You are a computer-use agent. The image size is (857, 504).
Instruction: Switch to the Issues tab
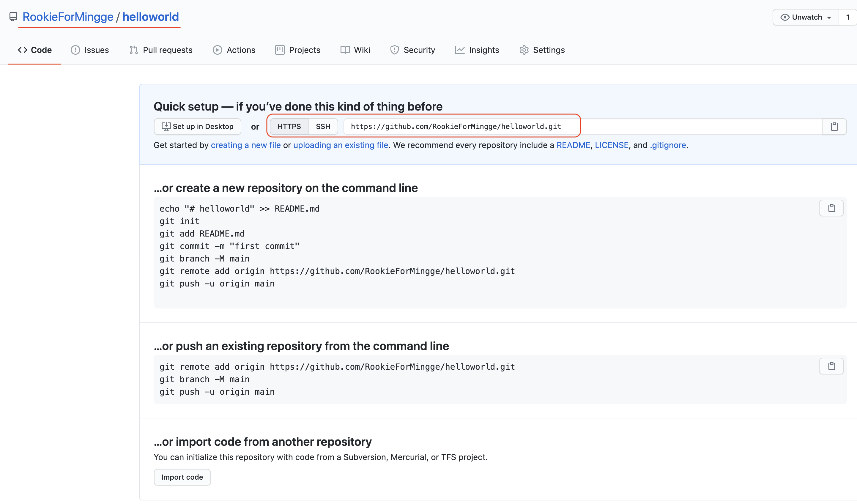point(90,50)
